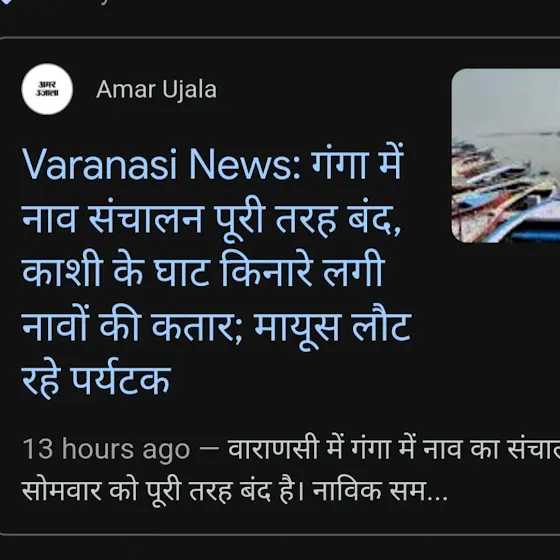Click the 'गंगा में' words in headline
The width and height of the screenshot is (560, 560).
[x=358, y=163]
